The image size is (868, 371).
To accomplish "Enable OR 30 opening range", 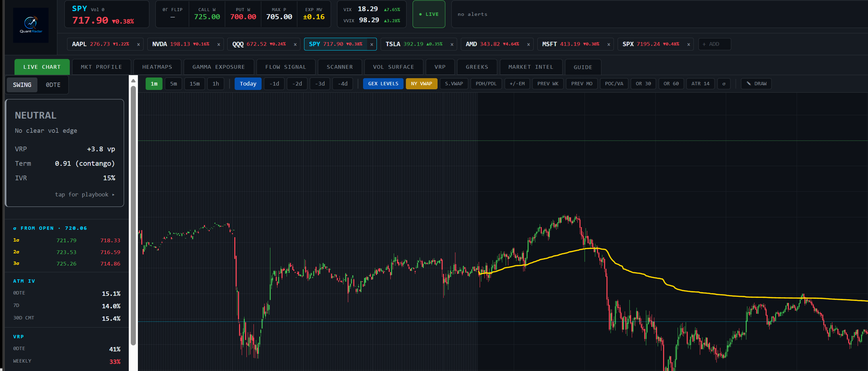I will [x=643, y=84].
